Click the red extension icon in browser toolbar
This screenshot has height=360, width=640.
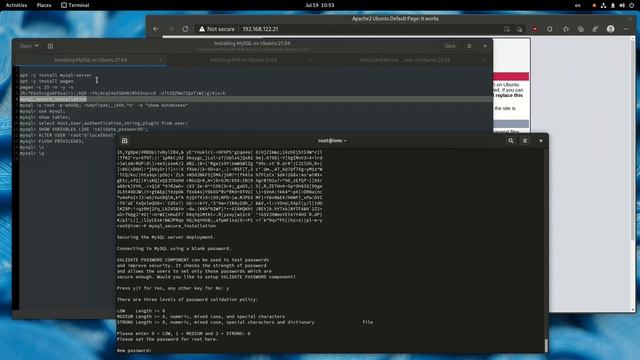click(535, 29)
